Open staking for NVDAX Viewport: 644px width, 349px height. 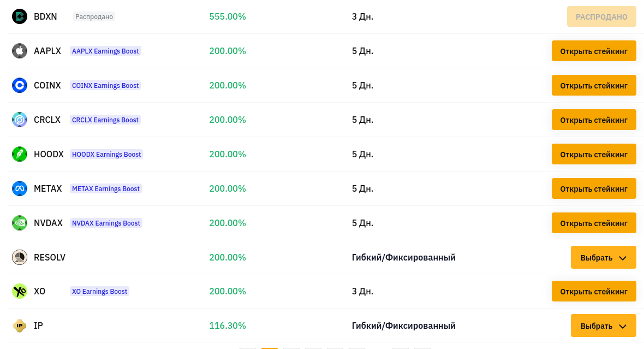[594, 223]
